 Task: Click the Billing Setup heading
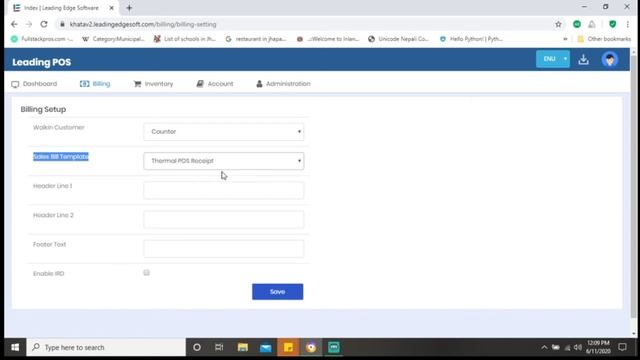coord(43,109)
